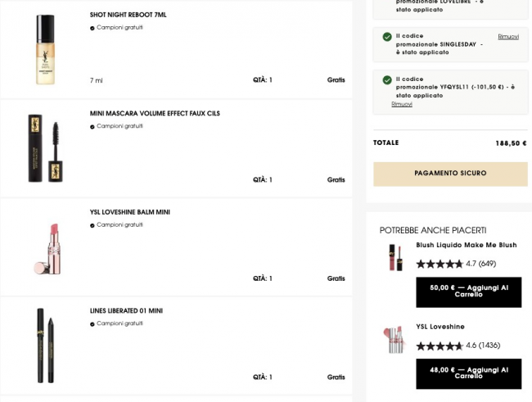The height and width of the screenshot is (402, 532).
Task: Open Lines Liberated 01 Mini product title
Action: pos(126,311)
